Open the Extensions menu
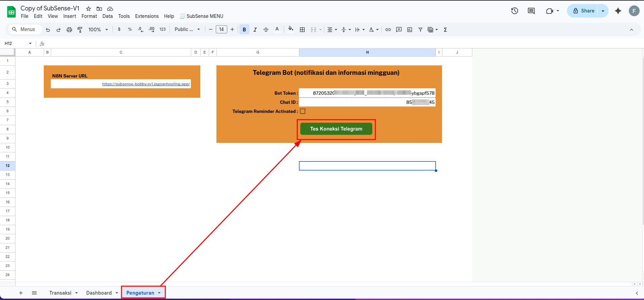The height and width of the screenshot is (300, 644). [147, 16]
